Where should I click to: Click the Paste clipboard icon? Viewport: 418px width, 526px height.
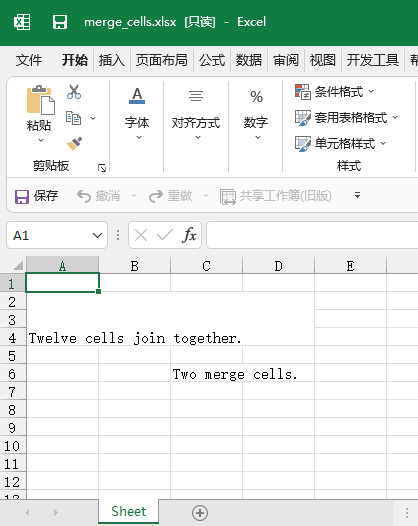40,100
